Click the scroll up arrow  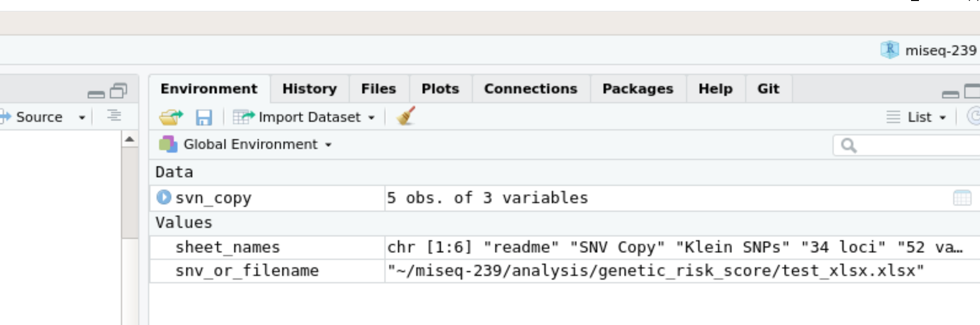[130, 139]
